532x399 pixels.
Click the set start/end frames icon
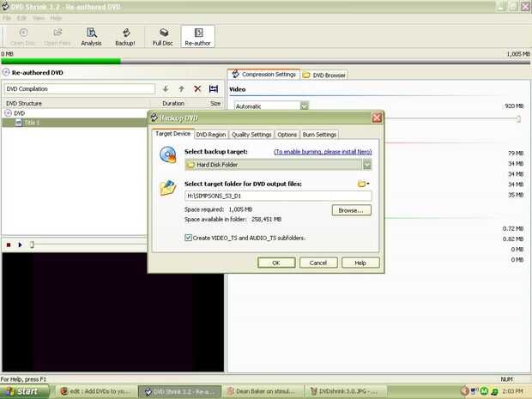214,89
